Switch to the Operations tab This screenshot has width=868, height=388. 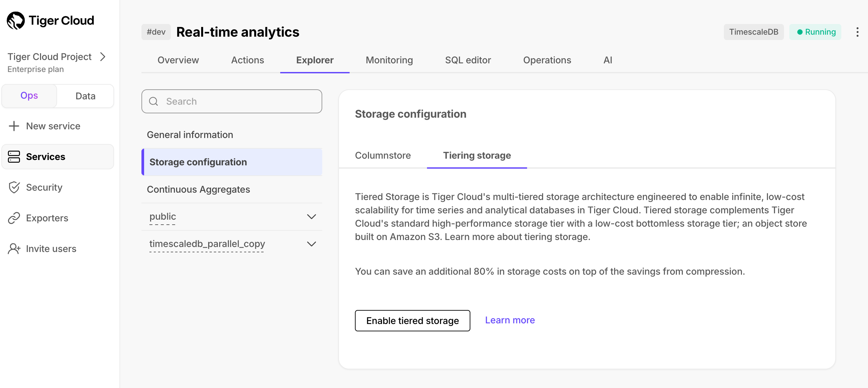[x=547, y=60]
